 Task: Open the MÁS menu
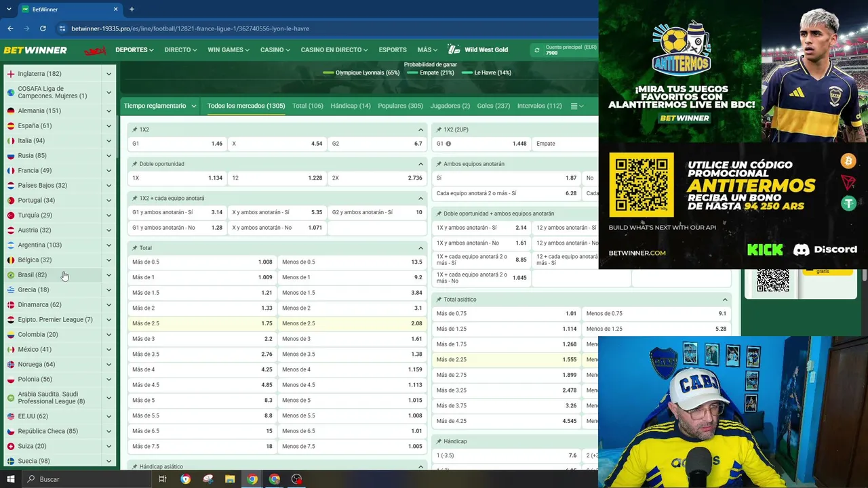click(x=427, y=50)
